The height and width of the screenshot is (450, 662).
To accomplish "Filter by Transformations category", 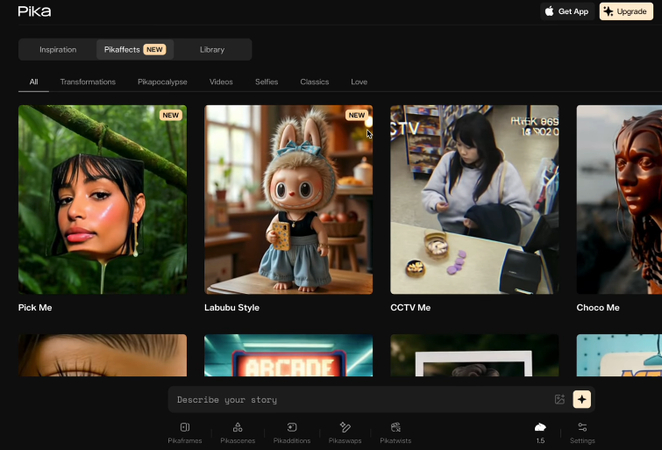I will 88,81.
